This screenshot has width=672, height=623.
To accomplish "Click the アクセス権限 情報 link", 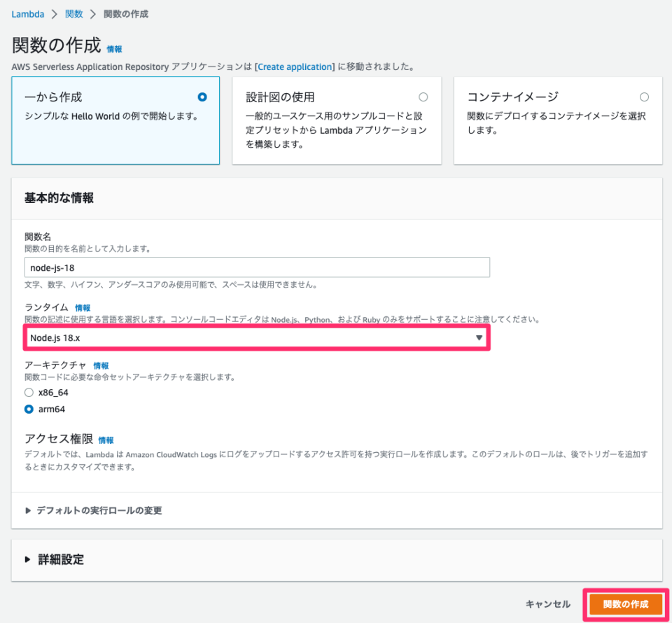I will pos(105,440).
